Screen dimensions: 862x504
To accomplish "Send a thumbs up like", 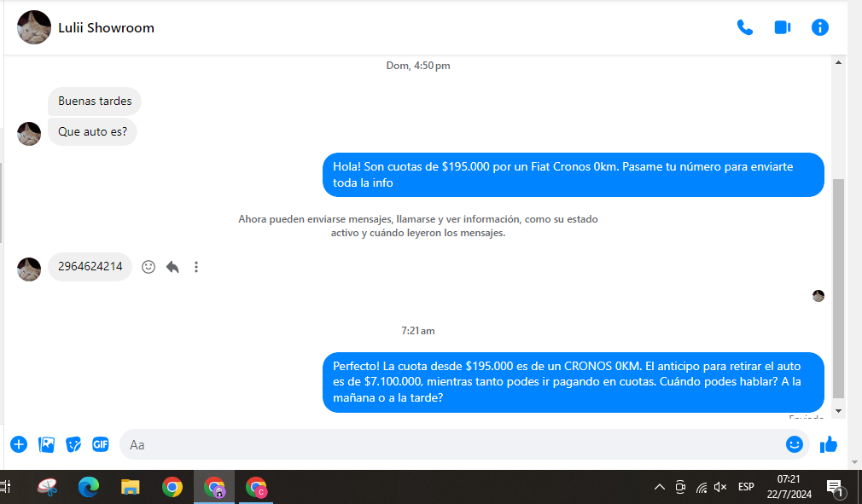I will click(x=829, y=444).
